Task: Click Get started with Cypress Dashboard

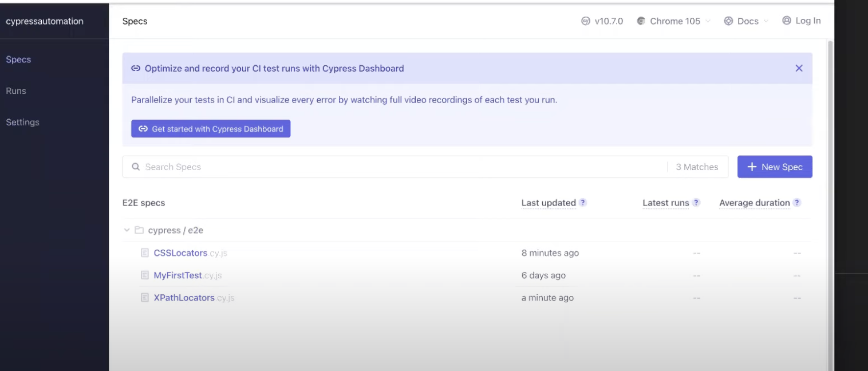Action: coord(211,129)
